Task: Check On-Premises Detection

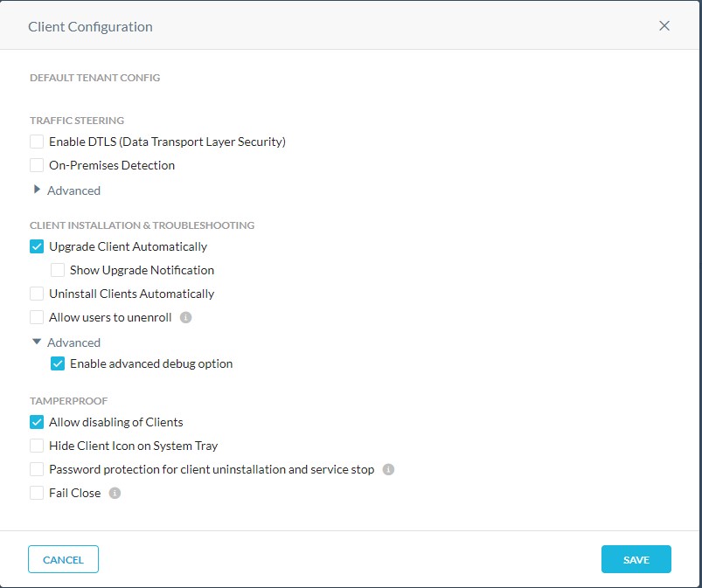Action: tap(36, 164)
